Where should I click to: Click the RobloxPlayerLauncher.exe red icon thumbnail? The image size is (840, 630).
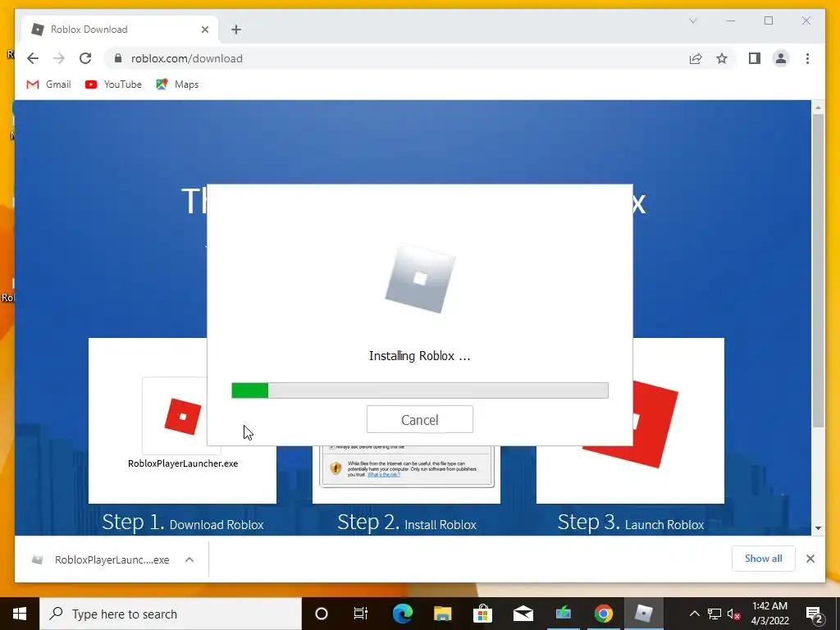[x=183, y=416]
